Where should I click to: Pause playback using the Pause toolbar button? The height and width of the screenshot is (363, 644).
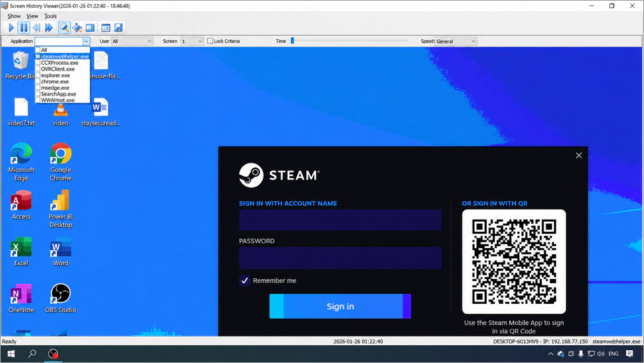tap(24, 28)
